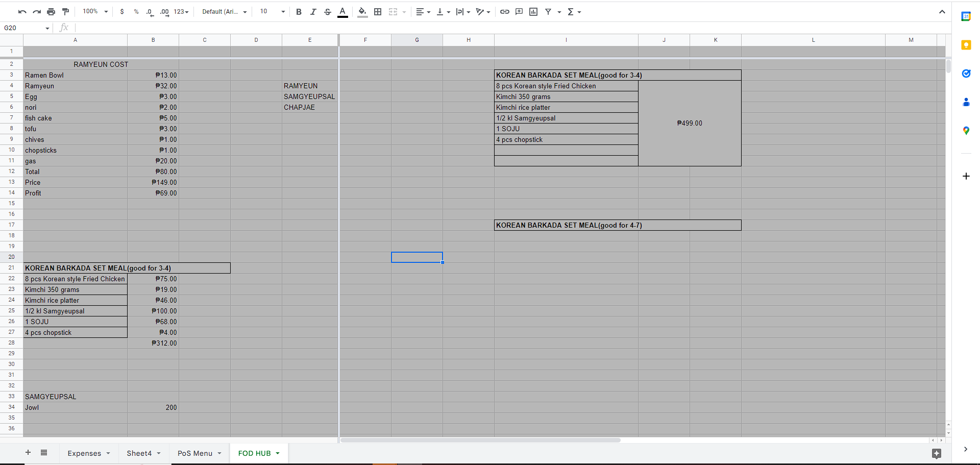Add a new sheet
Viewport: 980px width, 465px height.
tap(28, 453)
